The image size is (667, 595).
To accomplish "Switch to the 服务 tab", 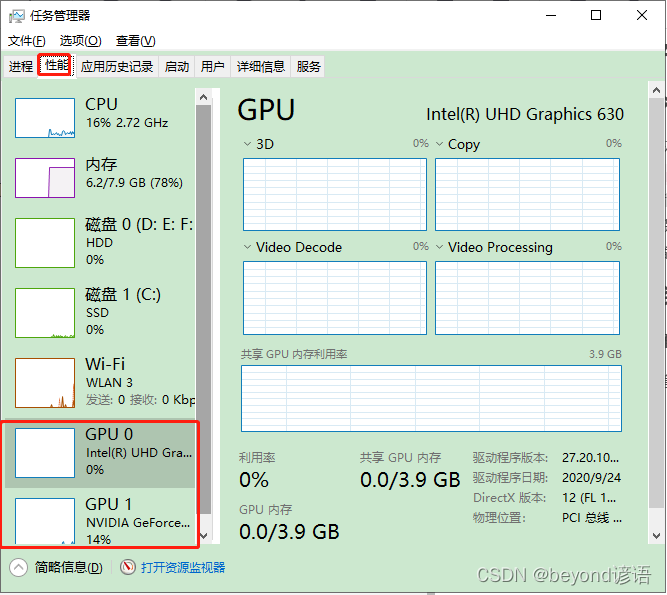I will pyautogui.click(x=308, y=66).
